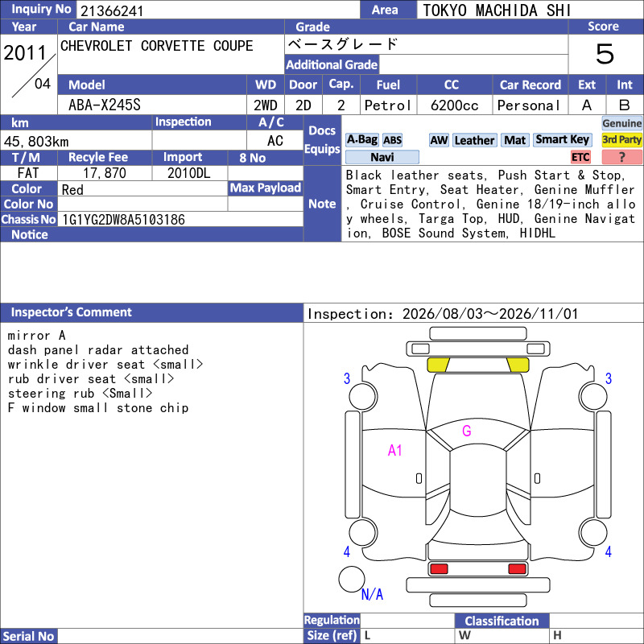The width and height of the screenshot is (644, 644).
Task: Click the seating capacity value 2
Action: point(341,105)
